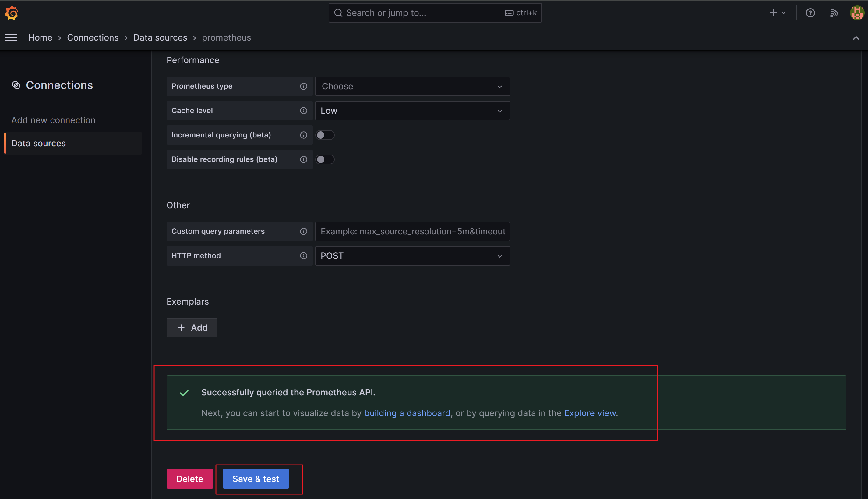Open the news feed RSS icon
Viewport: 868px width, 499px height.
pos(834,13)
